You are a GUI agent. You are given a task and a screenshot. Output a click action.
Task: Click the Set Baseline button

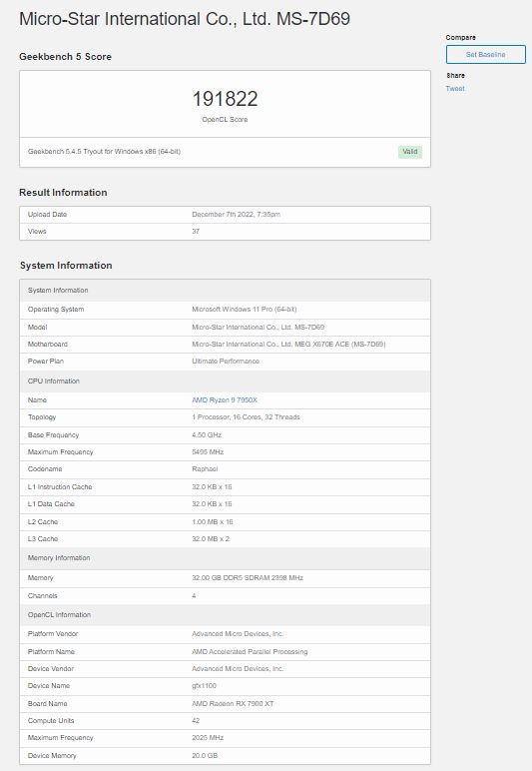click(x=485, y=55)
